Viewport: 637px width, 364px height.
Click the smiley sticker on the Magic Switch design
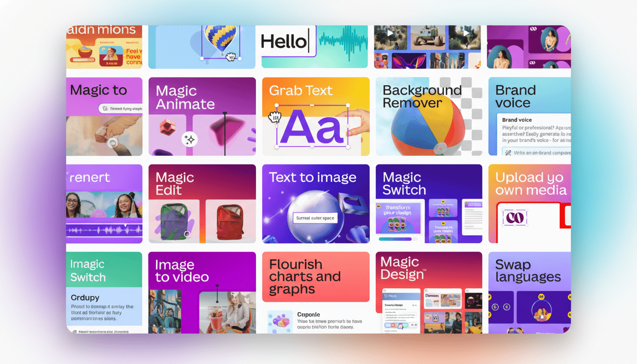[379, 206]
